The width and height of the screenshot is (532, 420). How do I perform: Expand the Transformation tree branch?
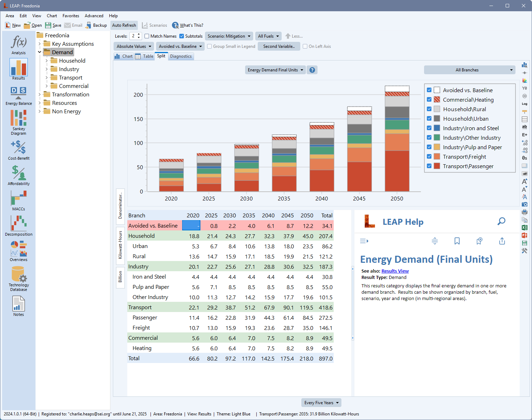coord(39,95)
